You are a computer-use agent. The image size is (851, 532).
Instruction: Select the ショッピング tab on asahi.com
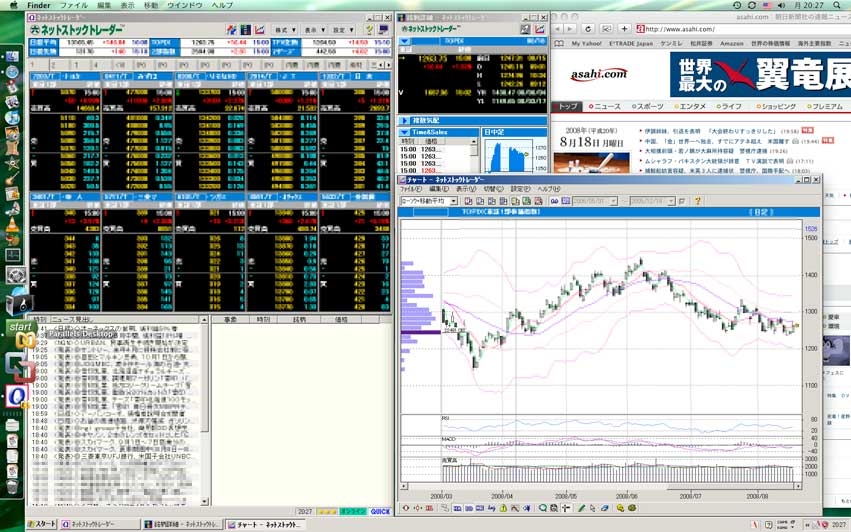coord(776,106)
